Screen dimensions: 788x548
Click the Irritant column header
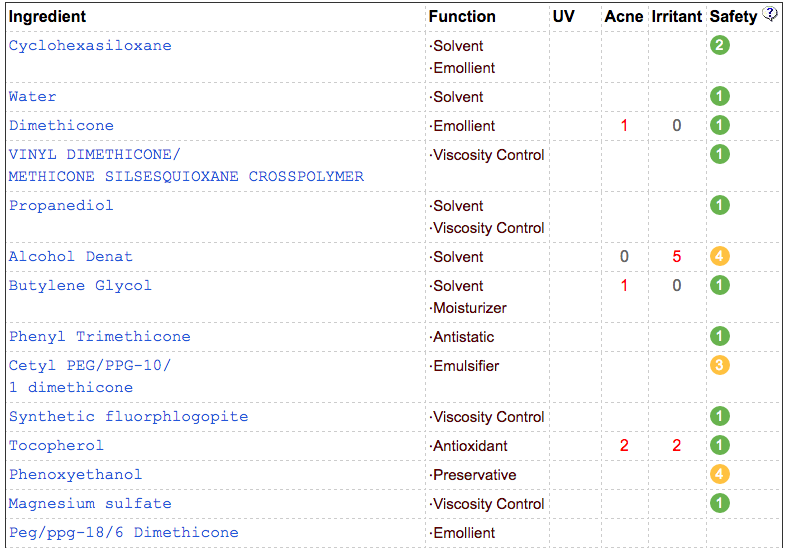point(676,16)
